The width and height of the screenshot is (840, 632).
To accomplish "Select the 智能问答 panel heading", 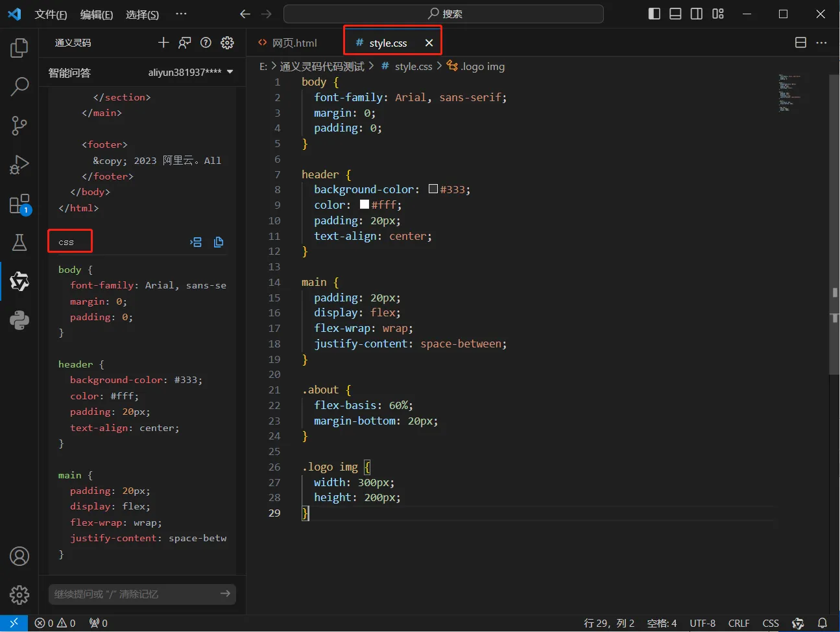I will coord(69,73).
